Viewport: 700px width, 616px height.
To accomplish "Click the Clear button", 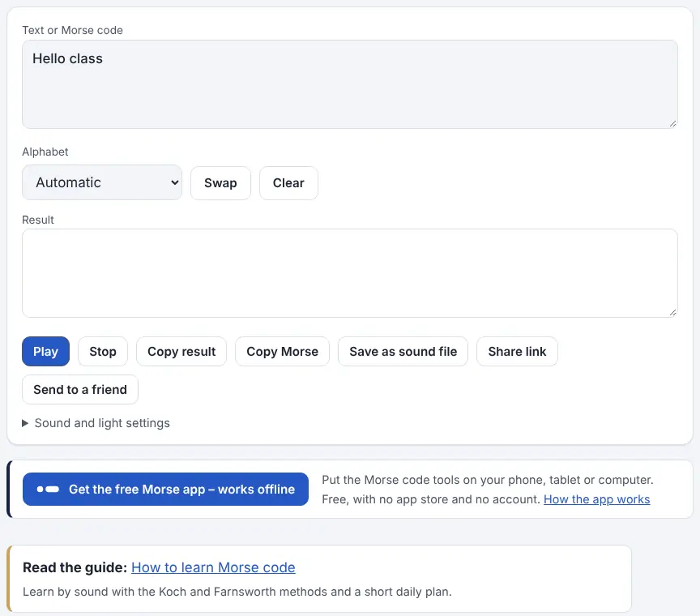I will click(x=288, y=183).
